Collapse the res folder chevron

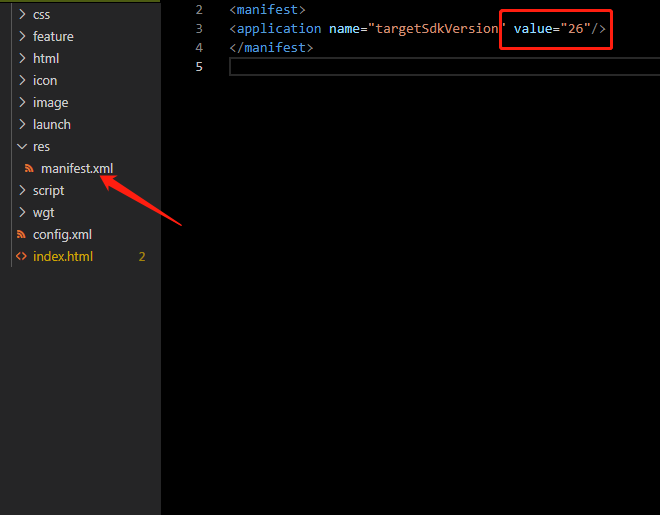[x=22, y=146]
